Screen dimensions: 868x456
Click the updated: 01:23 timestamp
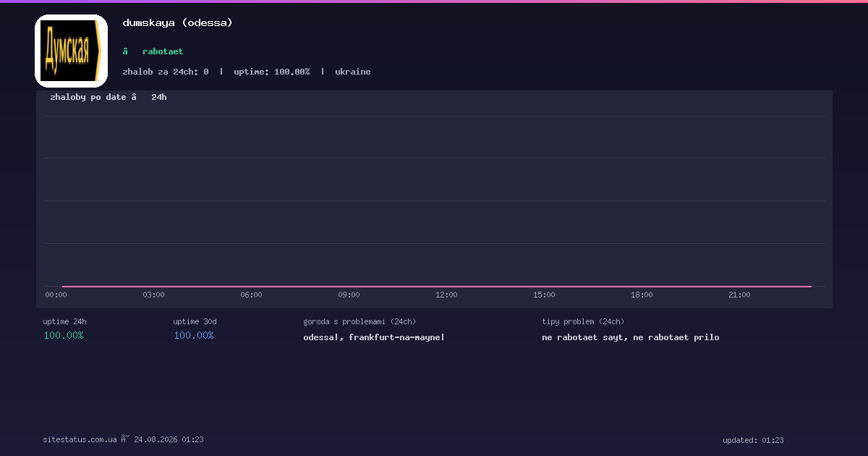click(753, 440)
